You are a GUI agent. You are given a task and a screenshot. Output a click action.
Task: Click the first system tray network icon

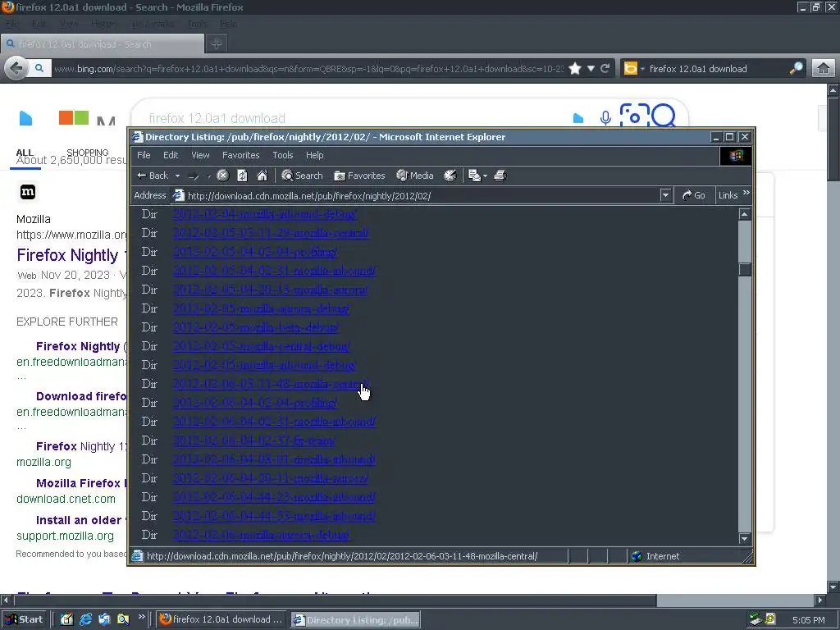point(756,619)
